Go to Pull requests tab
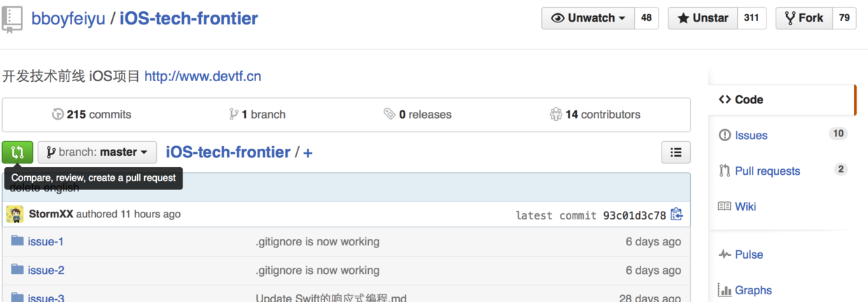868x302 pixels. click(x=766, y=171)
